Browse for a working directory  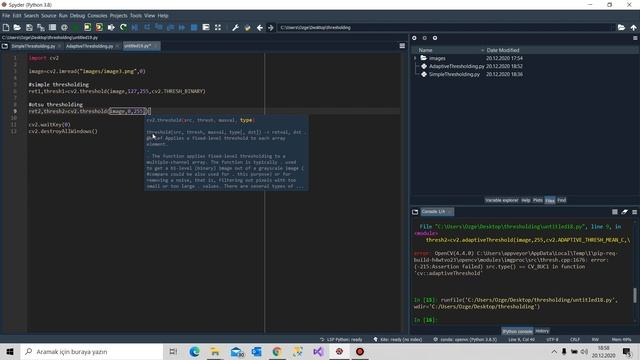(621, 27)
